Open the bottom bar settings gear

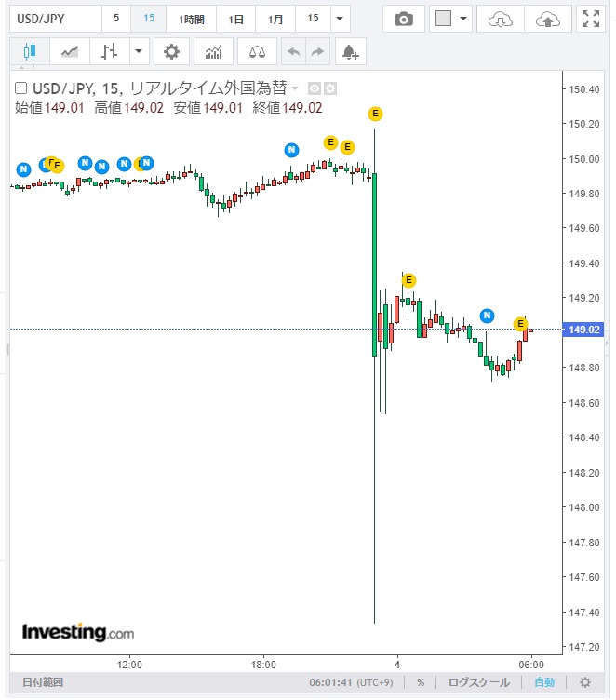(585, 682)
